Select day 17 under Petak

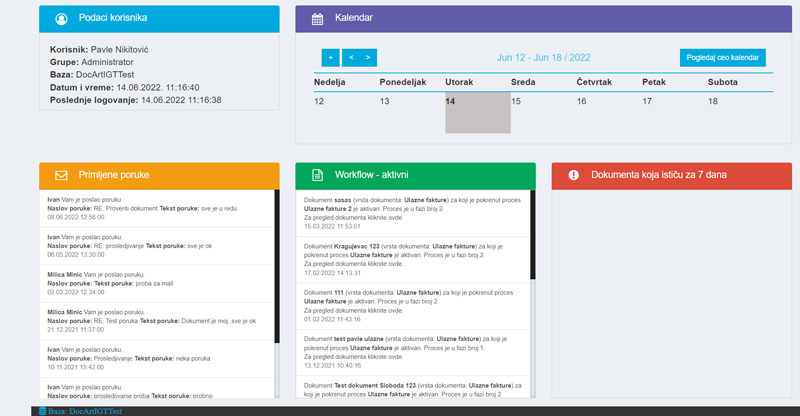point(647,102)
